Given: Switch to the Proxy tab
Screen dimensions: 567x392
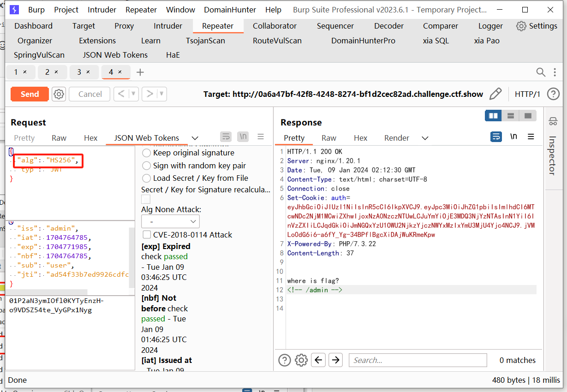Looking at the screenshot, I should point(124,26).
